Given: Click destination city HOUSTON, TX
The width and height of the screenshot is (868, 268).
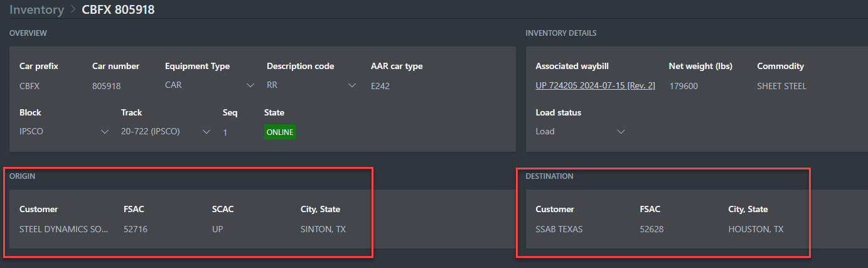Looking at the screenshot, I should (x=756, y=229).
